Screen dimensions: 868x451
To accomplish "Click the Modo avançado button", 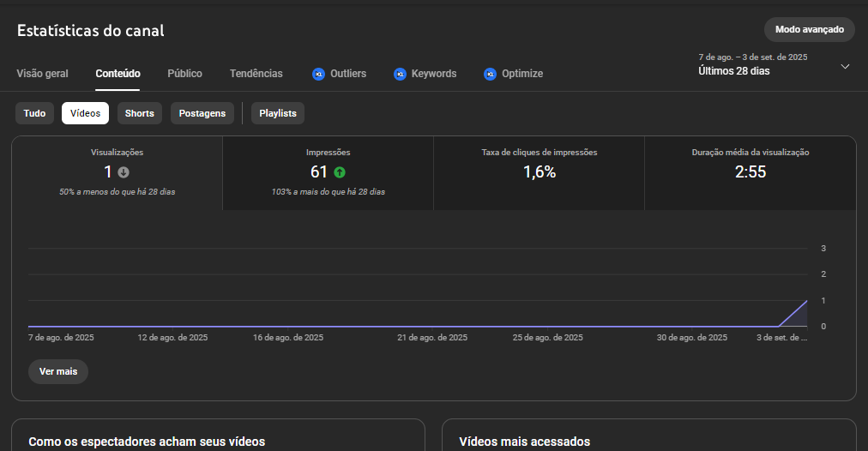I will pos(809,29).
